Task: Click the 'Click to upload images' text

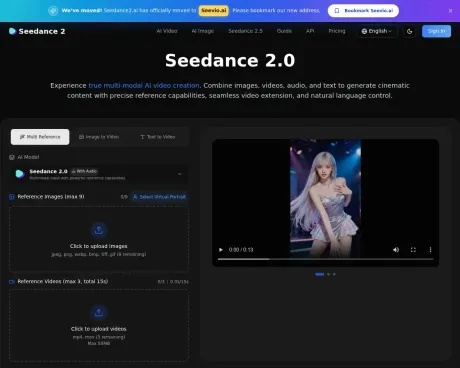Action: 99,246
